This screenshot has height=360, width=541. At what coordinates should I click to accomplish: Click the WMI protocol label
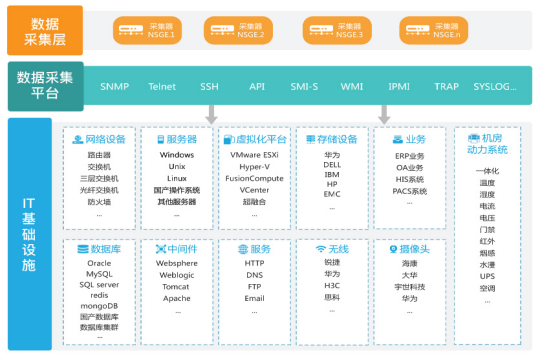(352, 86)
